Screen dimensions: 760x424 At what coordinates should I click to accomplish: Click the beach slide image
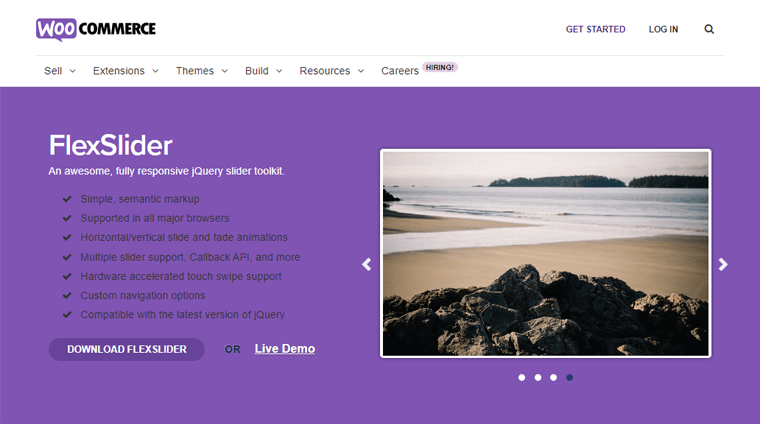[546, 253]
